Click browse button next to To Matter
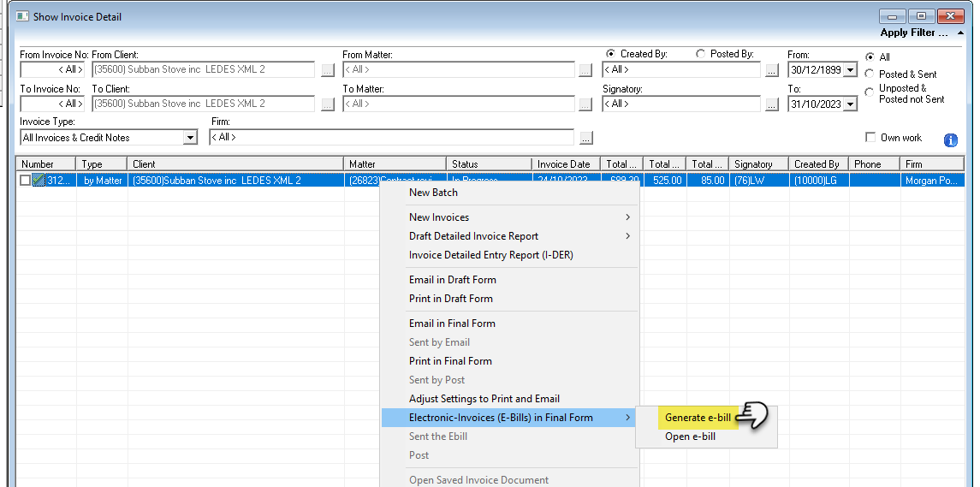980x487 pixels. (x=585, y=104)
